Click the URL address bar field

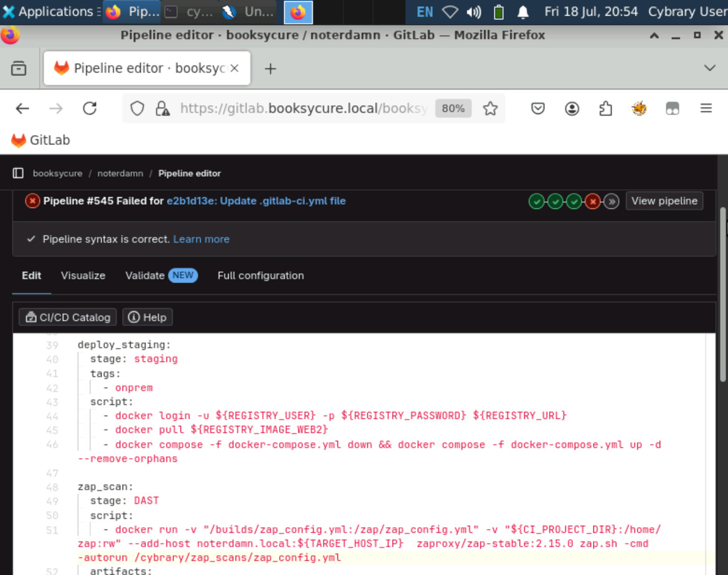(299, 109)
